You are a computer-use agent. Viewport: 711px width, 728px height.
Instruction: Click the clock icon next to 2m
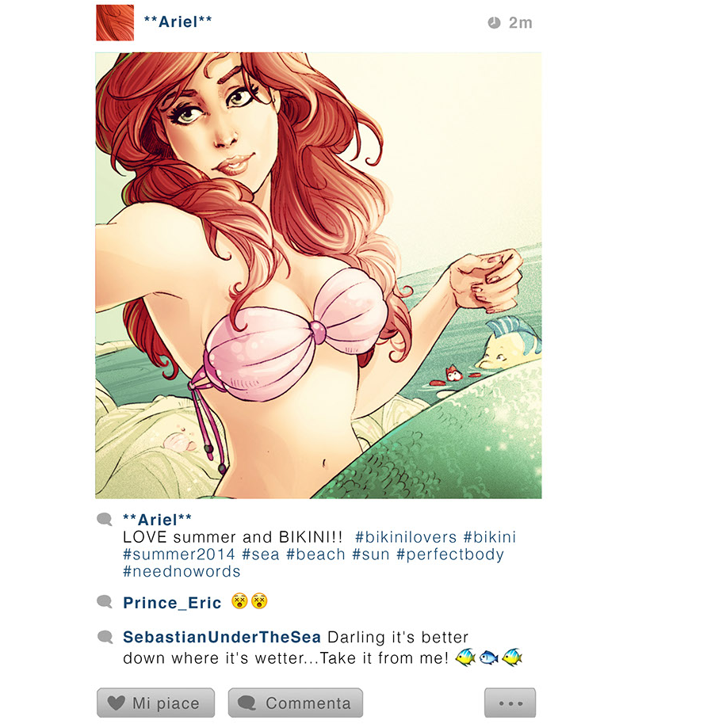(x=494, y=22)
